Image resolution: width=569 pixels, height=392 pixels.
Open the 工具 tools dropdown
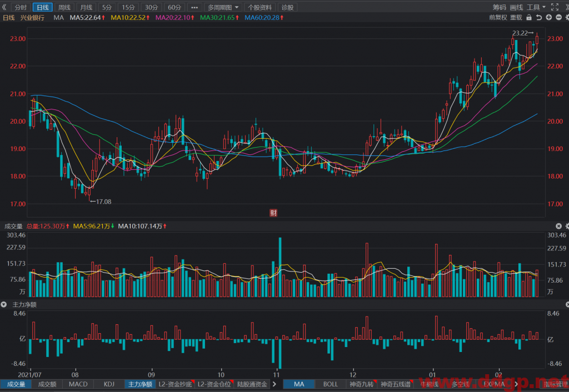536,7
